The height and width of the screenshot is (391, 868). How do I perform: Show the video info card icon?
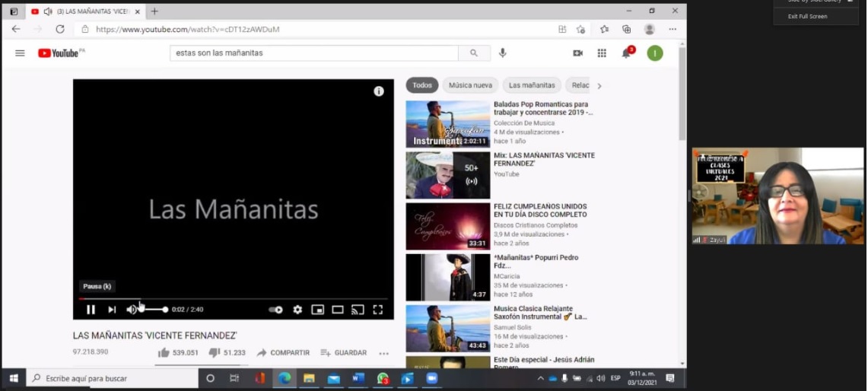pos(379,91)
